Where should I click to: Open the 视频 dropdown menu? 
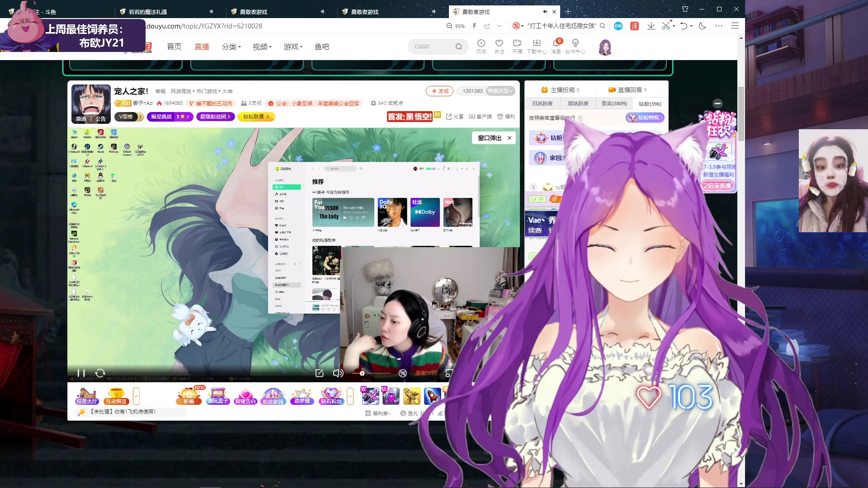tap(262, 47)
